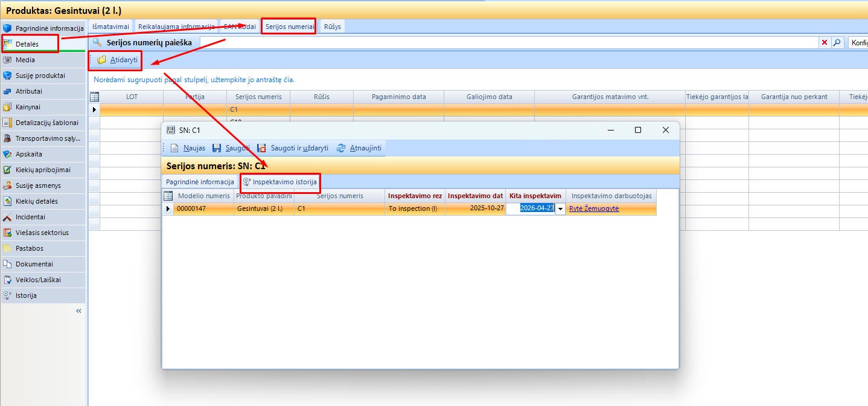Viewport: 868px width, 406px height.
Task: Click the Saugoti floppy disk icon
Action: coord(217,148)
